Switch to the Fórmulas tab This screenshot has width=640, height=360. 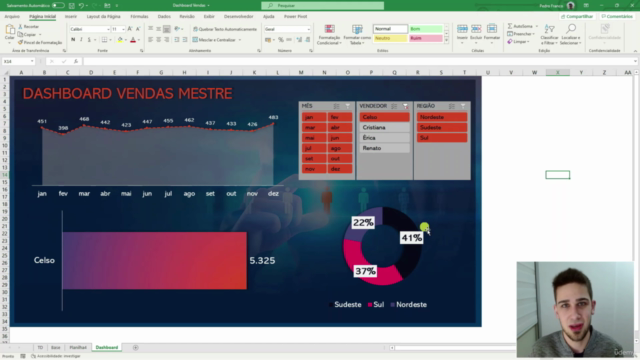click(x=139, y=16)
